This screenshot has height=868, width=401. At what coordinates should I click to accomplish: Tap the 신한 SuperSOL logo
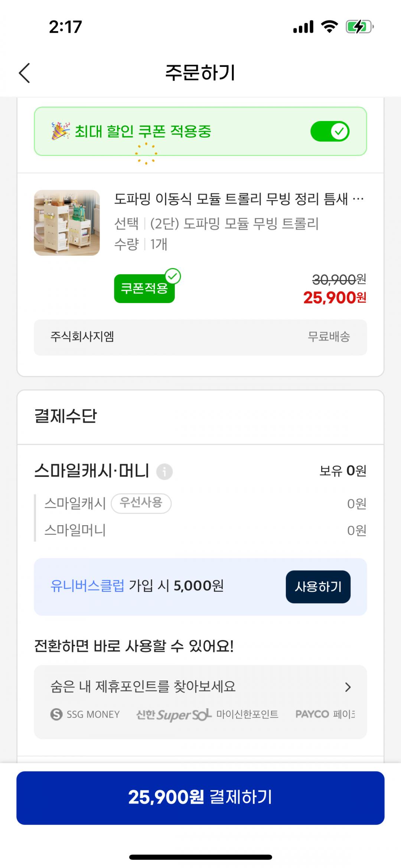(173, 714)
